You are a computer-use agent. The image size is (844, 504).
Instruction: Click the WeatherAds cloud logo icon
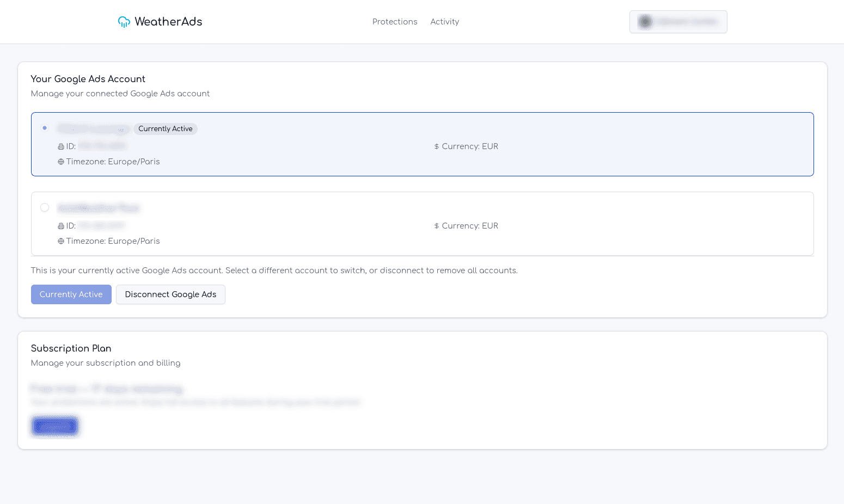124,21
